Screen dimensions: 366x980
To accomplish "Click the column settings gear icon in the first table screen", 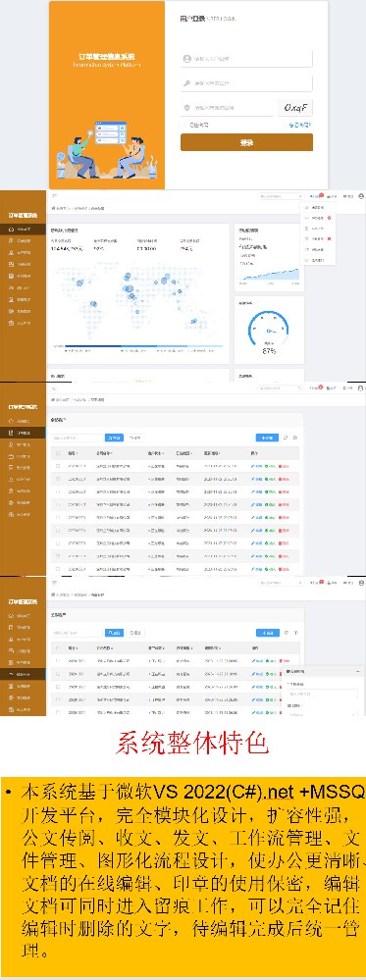I will 295,438.
